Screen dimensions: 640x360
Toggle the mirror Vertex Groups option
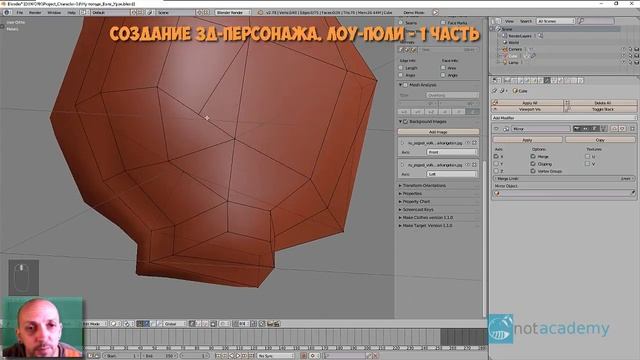(x=533, y=171)
